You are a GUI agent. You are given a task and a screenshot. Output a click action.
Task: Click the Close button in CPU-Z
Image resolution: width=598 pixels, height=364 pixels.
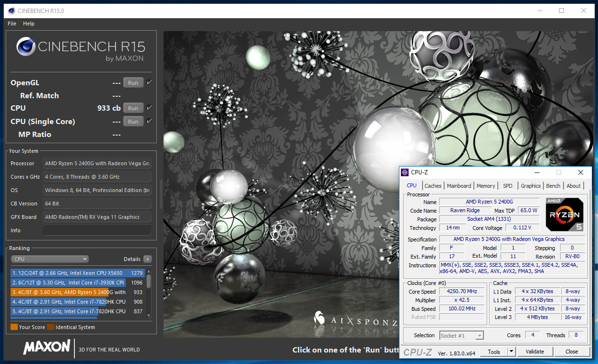tap(572, 352)
